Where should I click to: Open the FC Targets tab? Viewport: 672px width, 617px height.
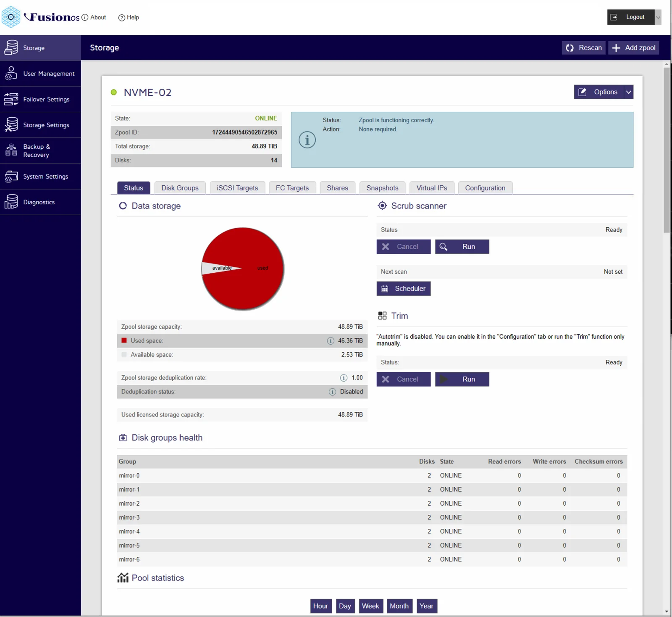point(292,188)
